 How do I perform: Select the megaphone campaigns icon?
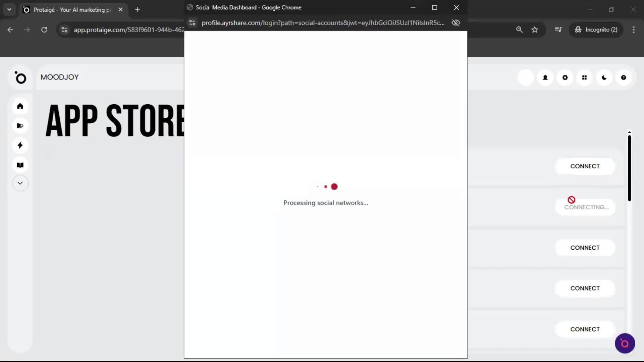(x=20, y=126)
